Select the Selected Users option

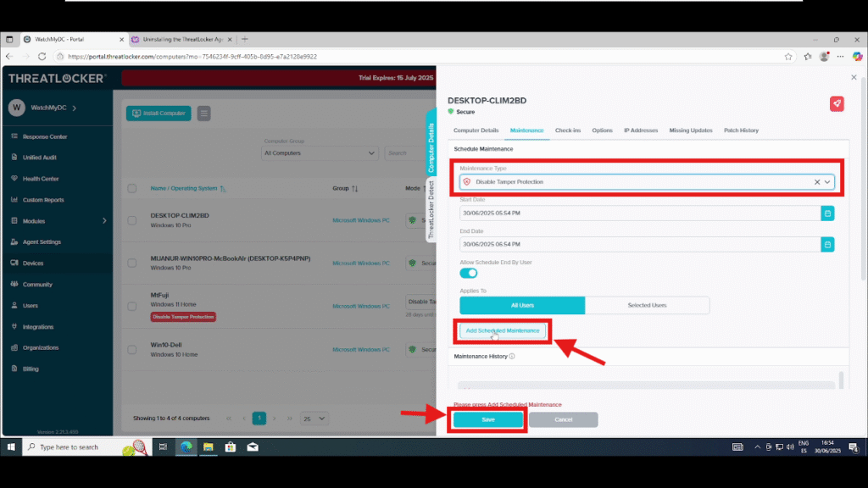pos(647,305)
